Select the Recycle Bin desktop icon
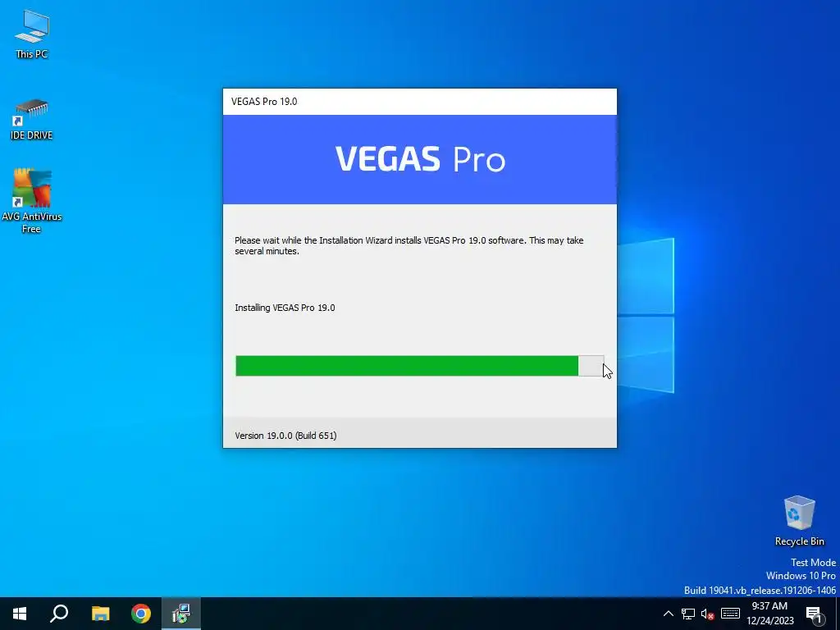 [799, 521]
